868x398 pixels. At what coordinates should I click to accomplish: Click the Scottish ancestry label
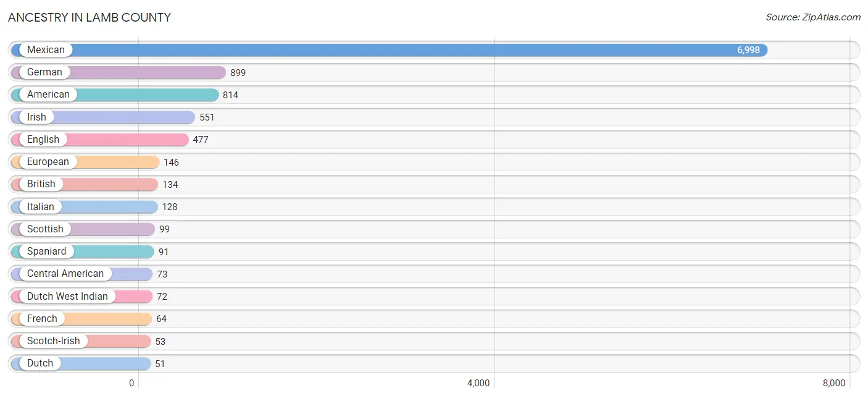pos(45,229)
